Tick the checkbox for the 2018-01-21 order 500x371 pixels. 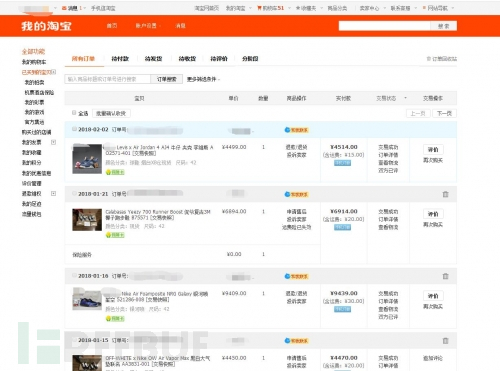pyautogui.click(x=74, y=193)
